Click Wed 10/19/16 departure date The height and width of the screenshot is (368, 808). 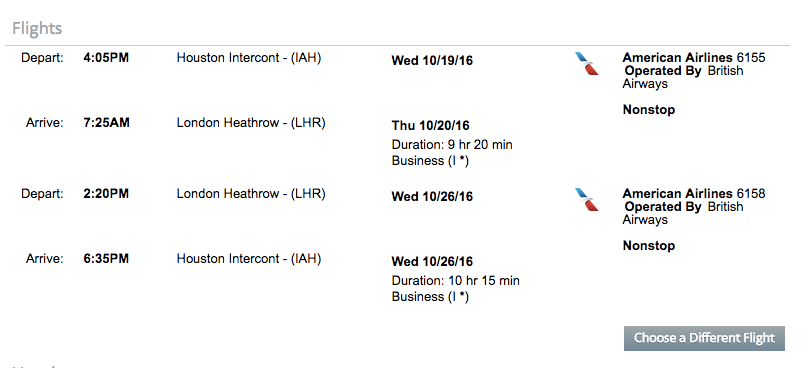[432, 61]
